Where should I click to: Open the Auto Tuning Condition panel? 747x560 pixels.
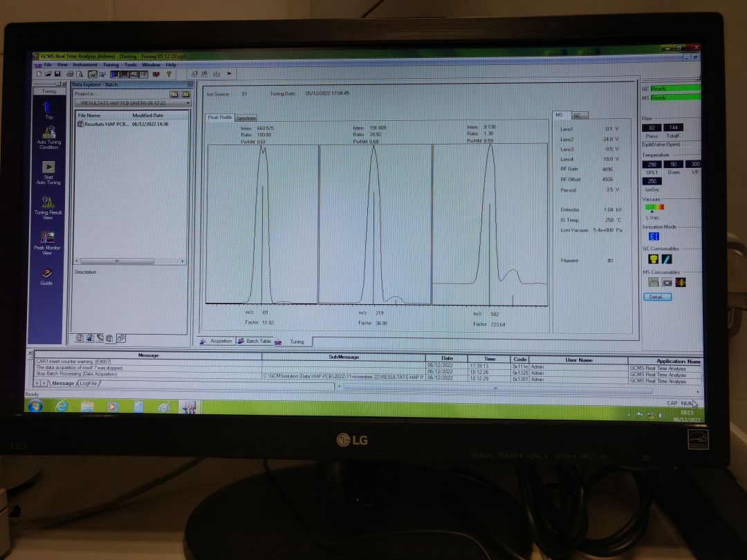pos(49,133)
